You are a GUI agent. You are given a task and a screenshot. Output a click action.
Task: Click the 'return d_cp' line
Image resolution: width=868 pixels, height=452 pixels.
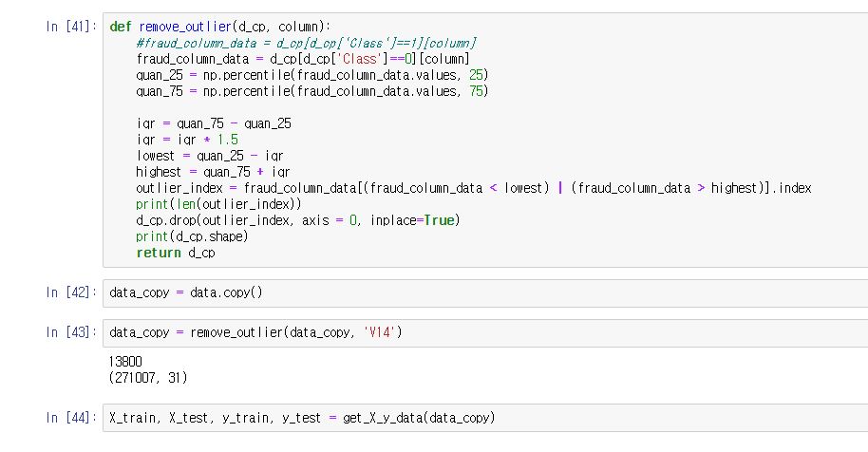tap(176, 253)
